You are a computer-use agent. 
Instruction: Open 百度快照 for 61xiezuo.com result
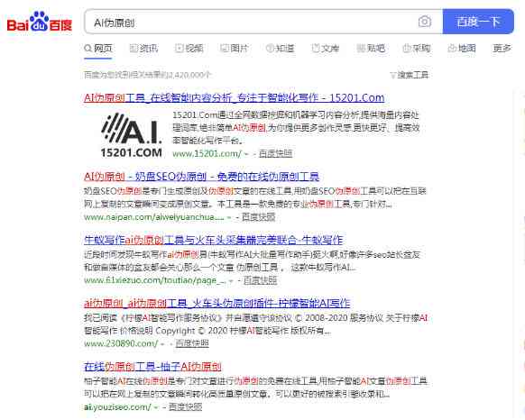point(260,280)
